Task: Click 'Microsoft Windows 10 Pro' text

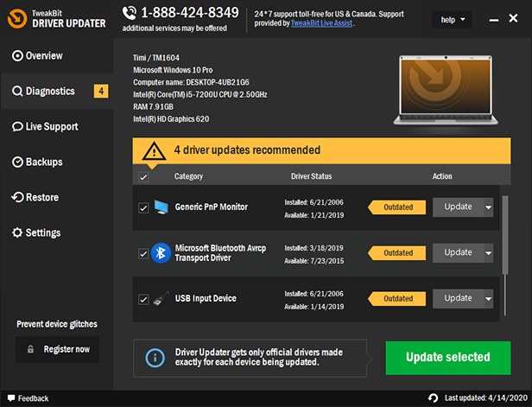Action: coord(173,70)
